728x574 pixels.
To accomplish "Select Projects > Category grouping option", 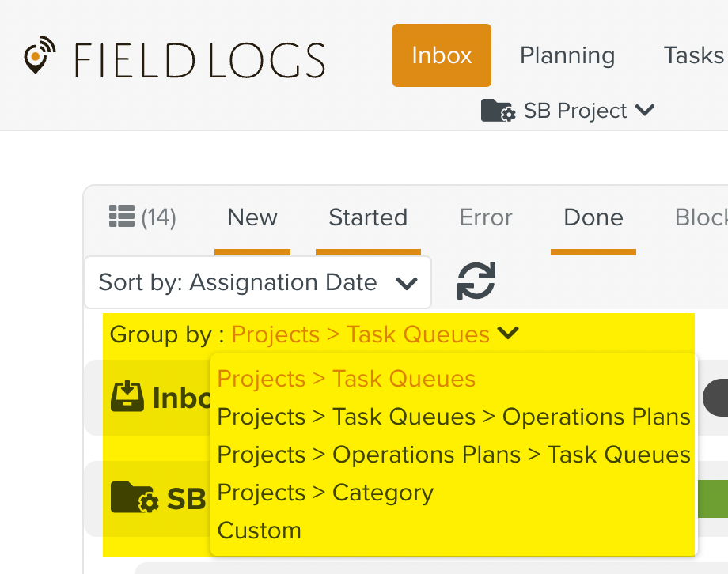I will [x=325, y=493].
